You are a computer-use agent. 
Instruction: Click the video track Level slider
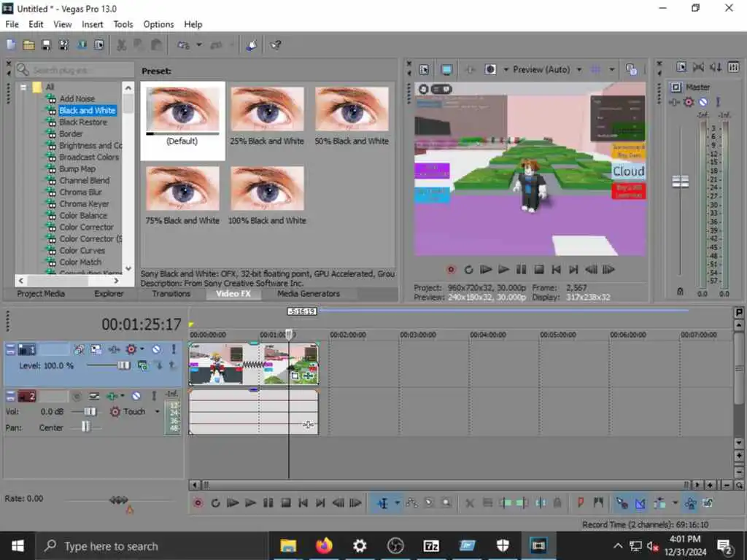(123, 366)
